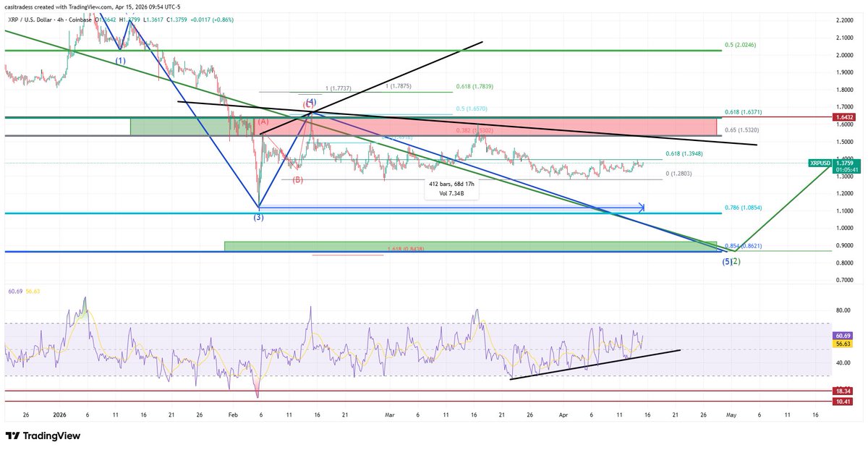
Task: Click the Mar label on the time axis
Action: (x=391, y=415)
